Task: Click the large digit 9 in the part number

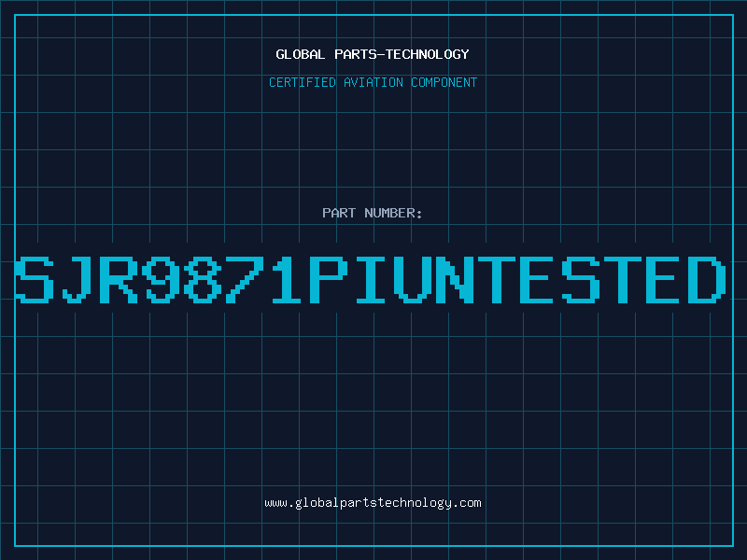Action: coord(160,279)
